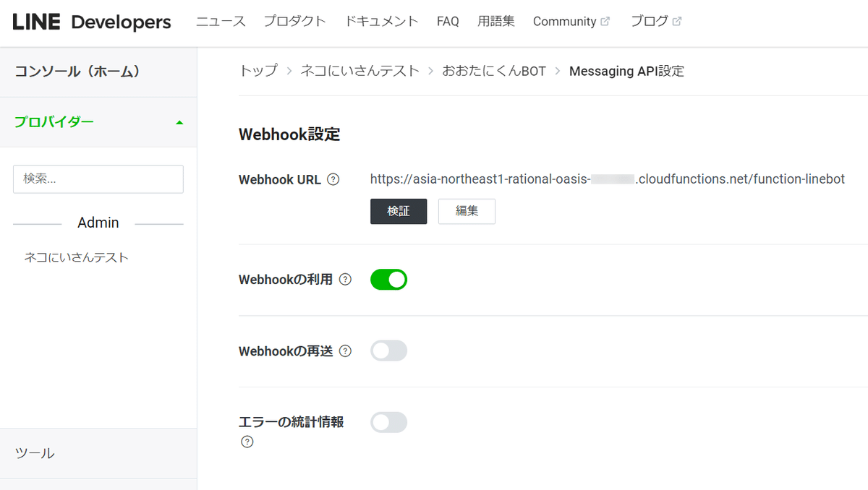The width and height of the screenshot is (868, 490).
Task: Go to トップ breadcrumb
Action: (x=258, y=71)
